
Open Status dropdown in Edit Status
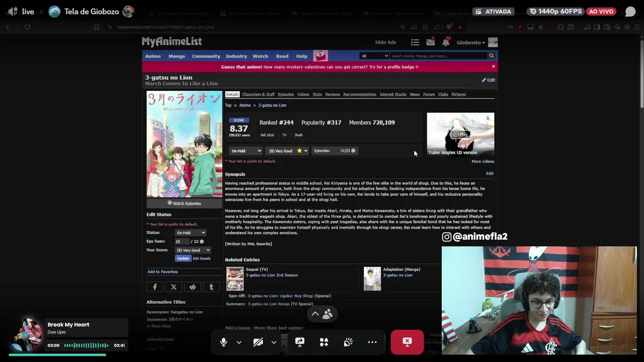pyautogui.click(x=190, y=233)
